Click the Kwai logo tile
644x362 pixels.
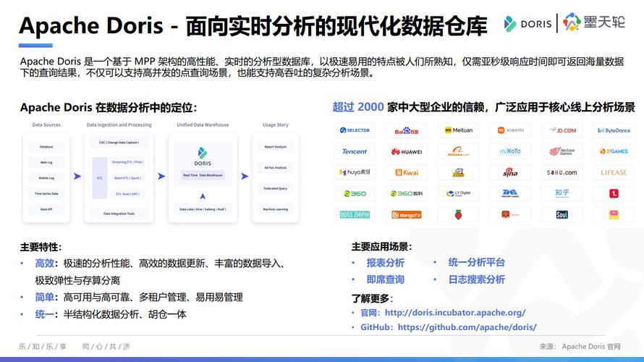[x=407, y=172]
